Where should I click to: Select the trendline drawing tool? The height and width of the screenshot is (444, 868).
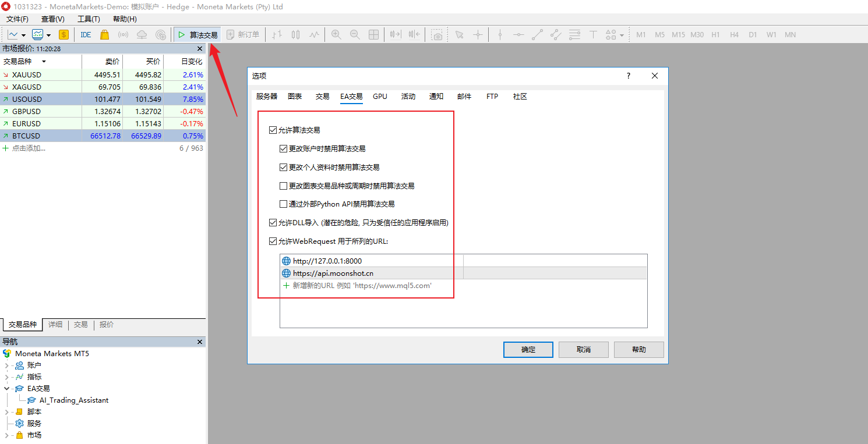(537, 35)
